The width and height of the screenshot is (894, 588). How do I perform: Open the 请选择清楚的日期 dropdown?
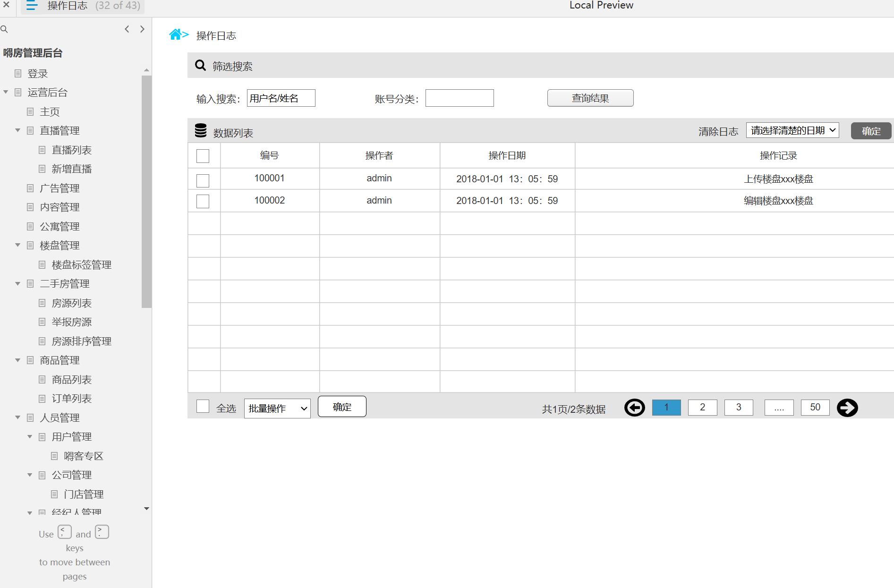tap(792, 130)
